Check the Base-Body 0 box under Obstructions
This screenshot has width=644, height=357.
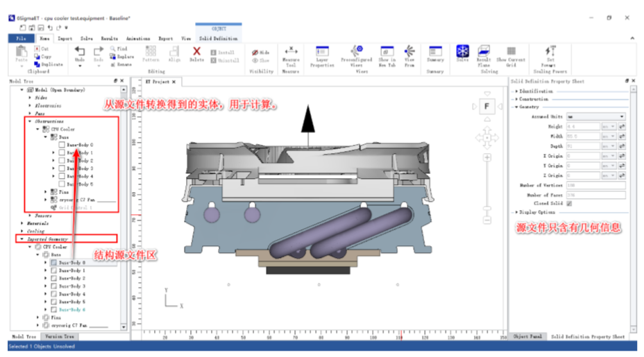(62, 145)
